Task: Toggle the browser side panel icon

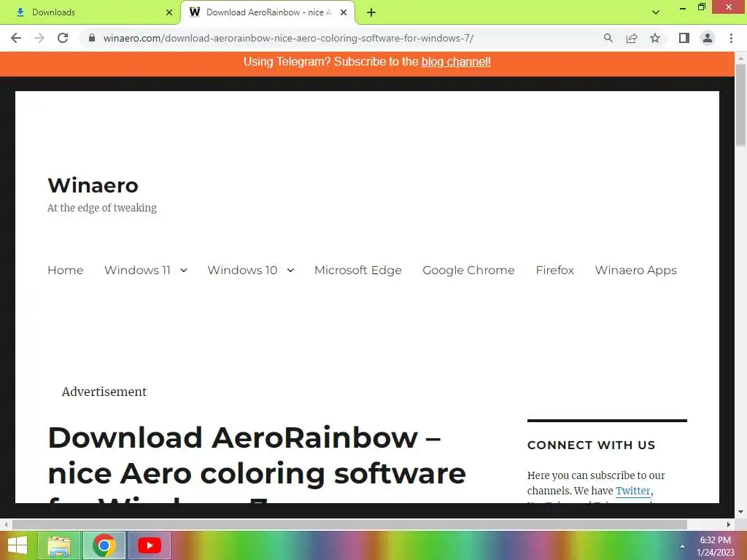Action: tap(684, 38)
